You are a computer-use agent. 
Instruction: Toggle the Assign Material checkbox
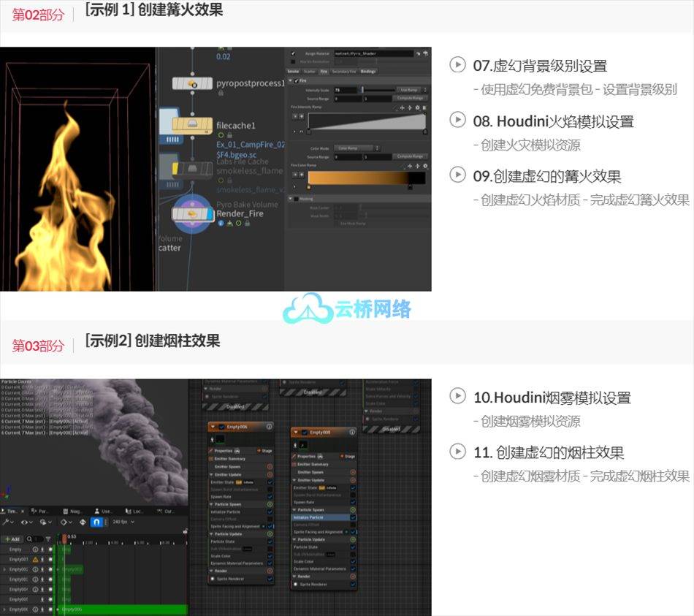(293, 53)
